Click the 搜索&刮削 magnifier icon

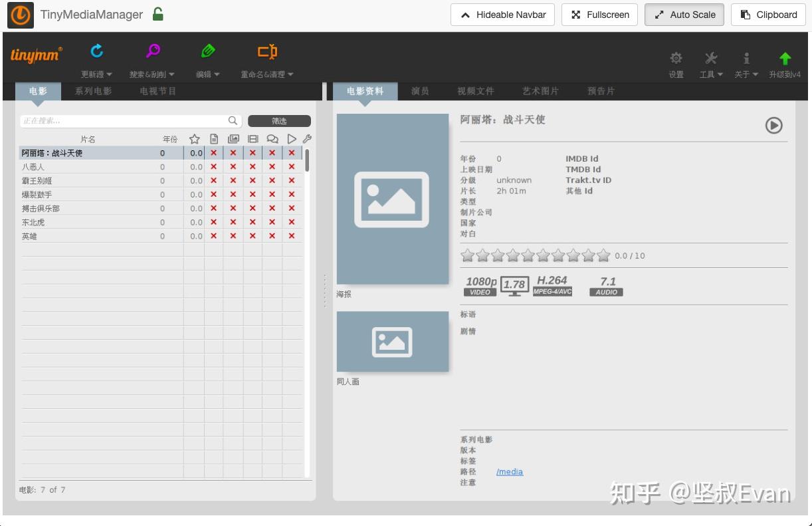point(152,50)
